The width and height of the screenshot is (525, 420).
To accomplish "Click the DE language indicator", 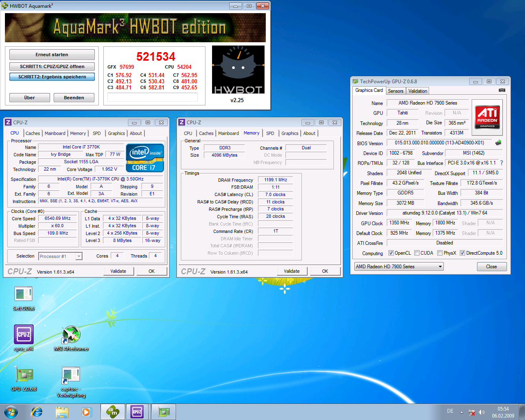I will coord(450,411).
